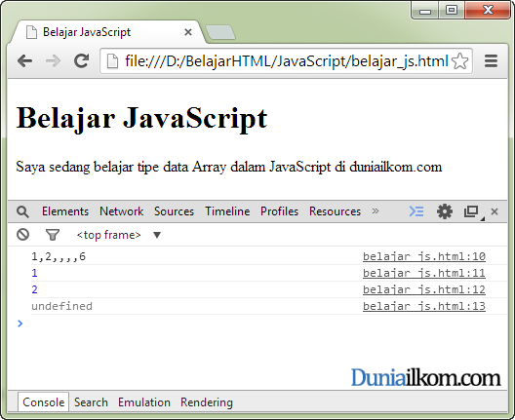The height and width of the screenshot is (420, 515).
Task: Open DevTools settings gear
Action: [x=445, y=211]
